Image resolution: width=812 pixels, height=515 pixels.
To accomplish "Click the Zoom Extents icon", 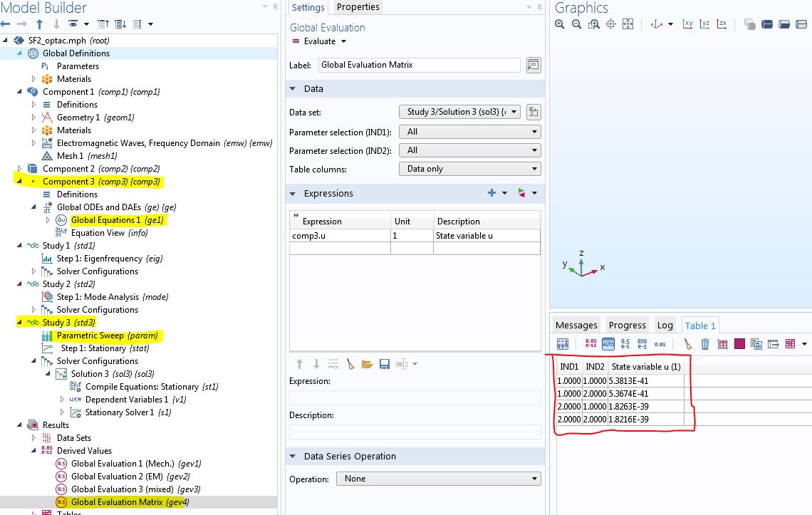I will (x=628, y=24).
